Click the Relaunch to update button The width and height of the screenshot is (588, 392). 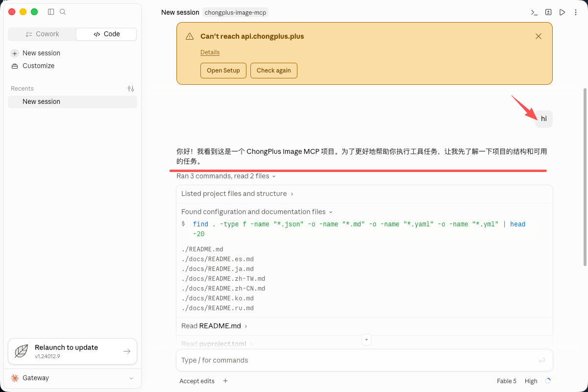[73, 351]
